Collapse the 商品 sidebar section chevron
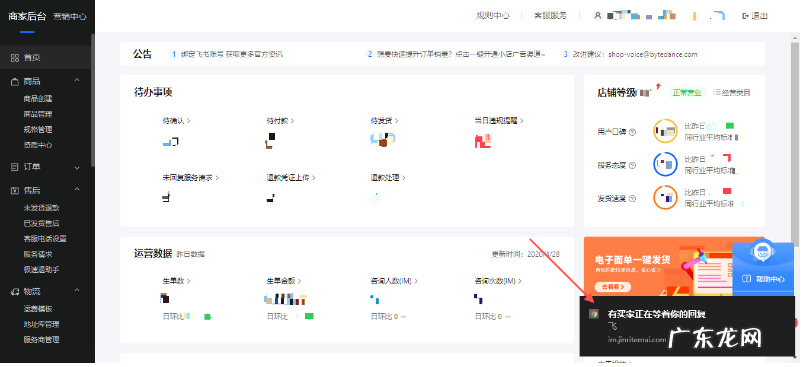The width and height of the screenshot is (801, 367). (x=77, y=81)
